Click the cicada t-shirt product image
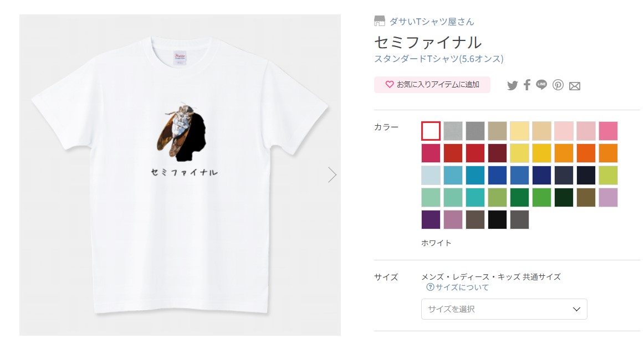Viewport: 644px width, 339px height. point(180,175)
